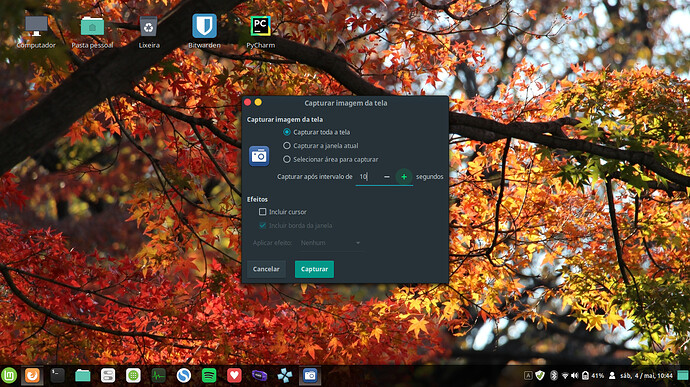
Task: Decrease the delay with the minus button
Action: [387, 177]
